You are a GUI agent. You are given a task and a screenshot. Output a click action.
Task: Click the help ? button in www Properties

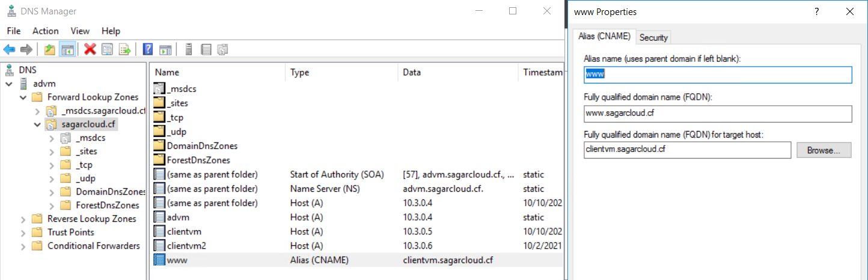pyautogui.click(x=817, y=12)
